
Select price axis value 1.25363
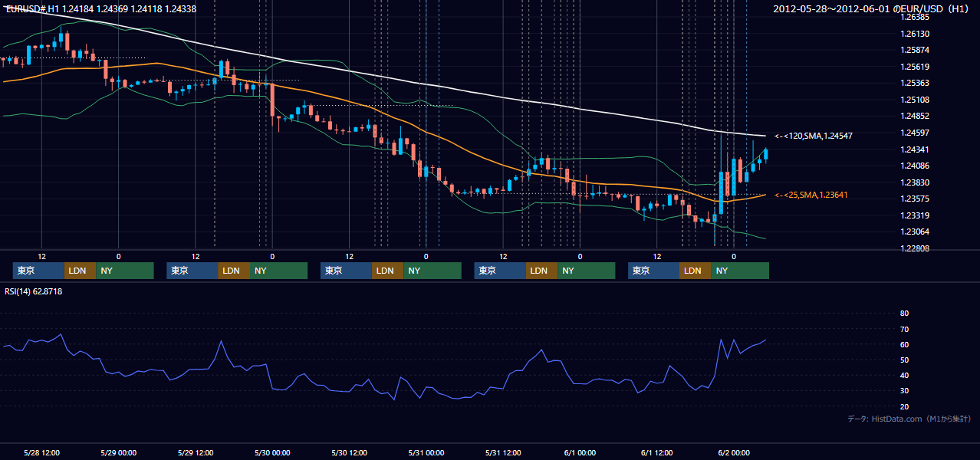pos(915,83)
